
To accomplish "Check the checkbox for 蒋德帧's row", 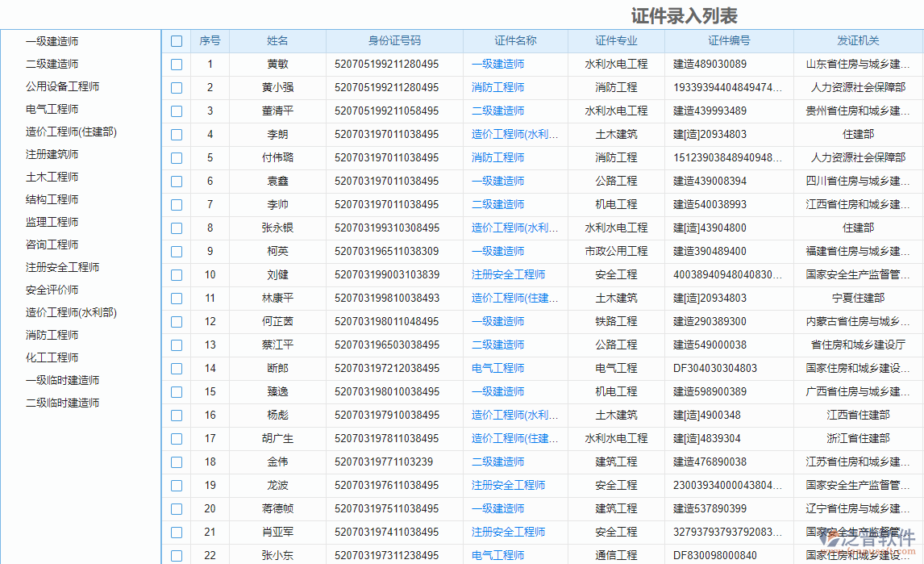I will tap(176, 508).
